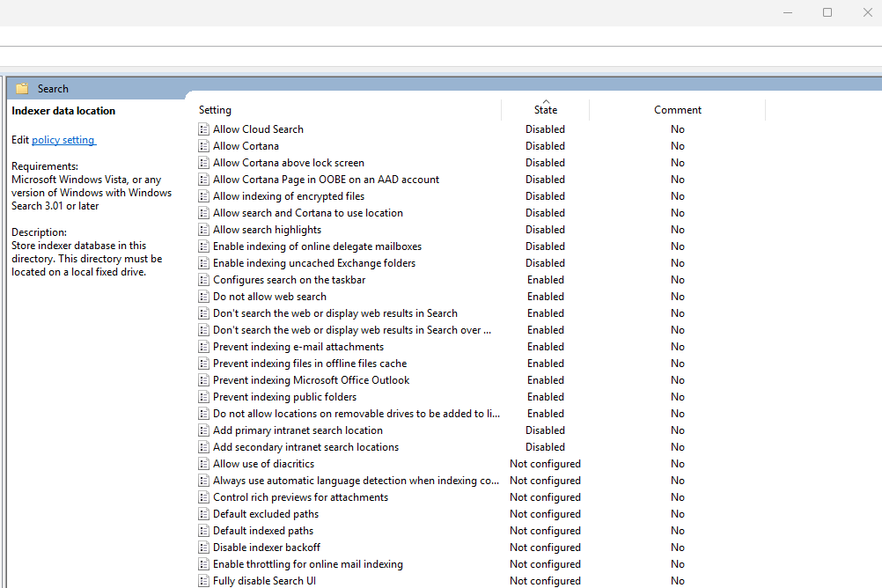Select "Fully disable Search UI" setting name

coord(264,581)
